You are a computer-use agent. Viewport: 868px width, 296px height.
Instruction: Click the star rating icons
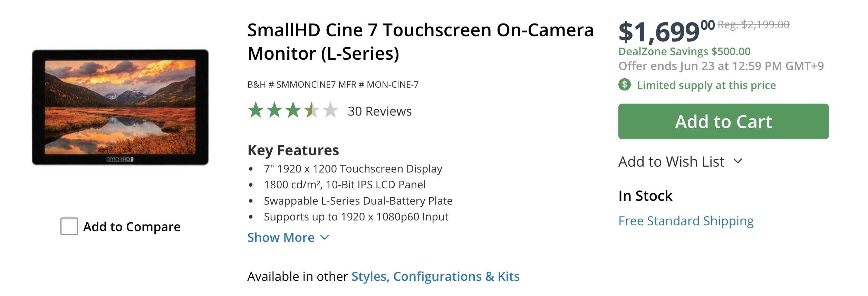click(293, 110)
